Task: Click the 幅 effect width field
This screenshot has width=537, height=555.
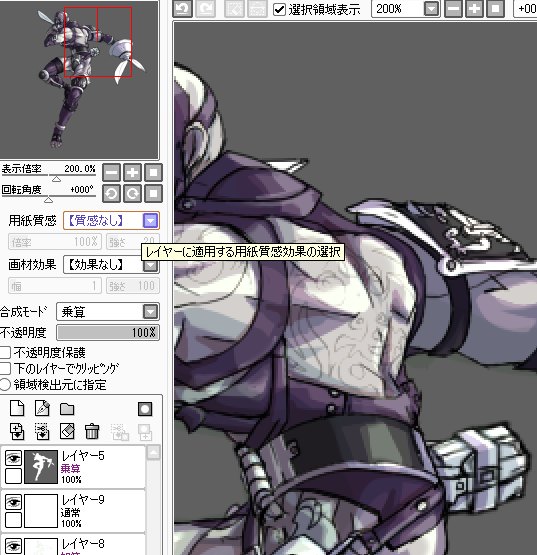Action: click(x=55, y=286)
